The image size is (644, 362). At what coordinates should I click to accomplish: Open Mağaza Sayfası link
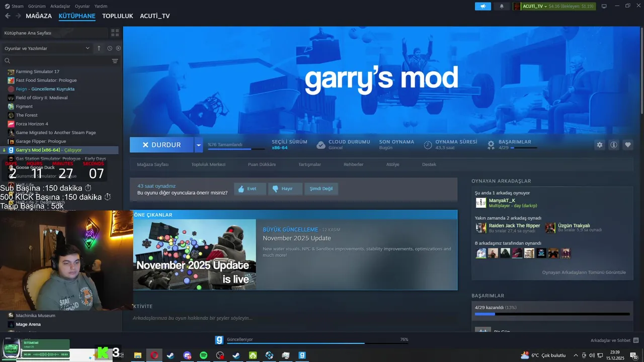click(153, 164)
